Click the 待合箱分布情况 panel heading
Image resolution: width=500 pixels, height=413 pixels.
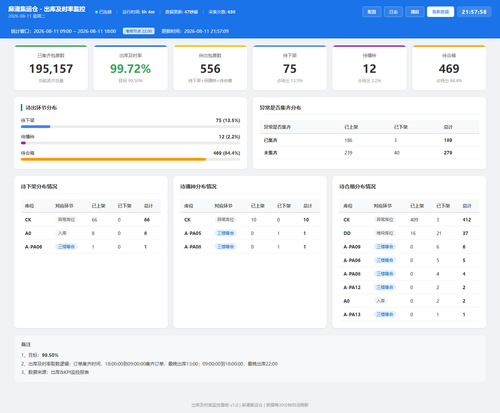[x=358, y=186]
